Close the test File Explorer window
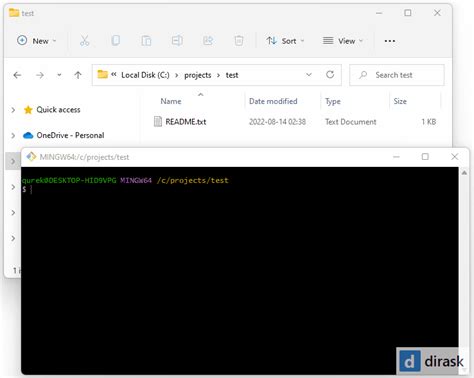The width and height of the screenshot is (474, 378). pyautogui.click(x=437, y=13)
